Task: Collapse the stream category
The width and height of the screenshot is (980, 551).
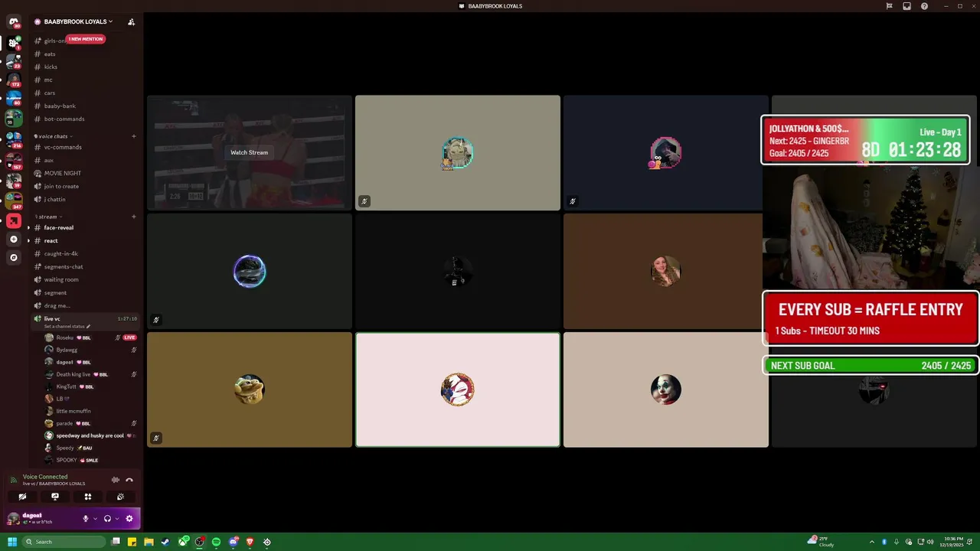Action: [x=47, y=217]
